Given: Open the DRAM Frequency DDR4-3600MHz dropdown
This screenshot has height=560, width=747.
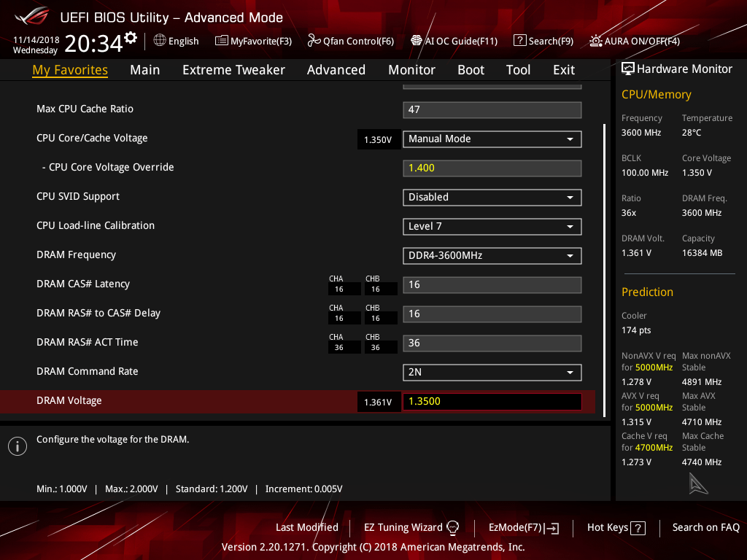Looking at the screenshot, I should coord(492,256).
